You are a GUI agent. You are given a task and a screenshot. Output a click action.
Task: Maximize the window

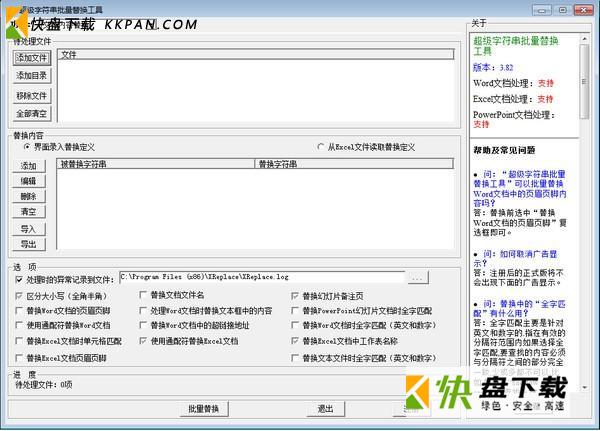pos(562,10)
